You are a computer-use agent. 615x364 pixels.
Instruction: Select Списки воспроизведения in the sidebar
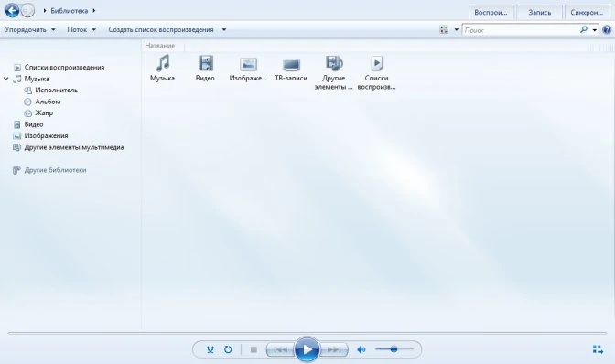[59, 68]
